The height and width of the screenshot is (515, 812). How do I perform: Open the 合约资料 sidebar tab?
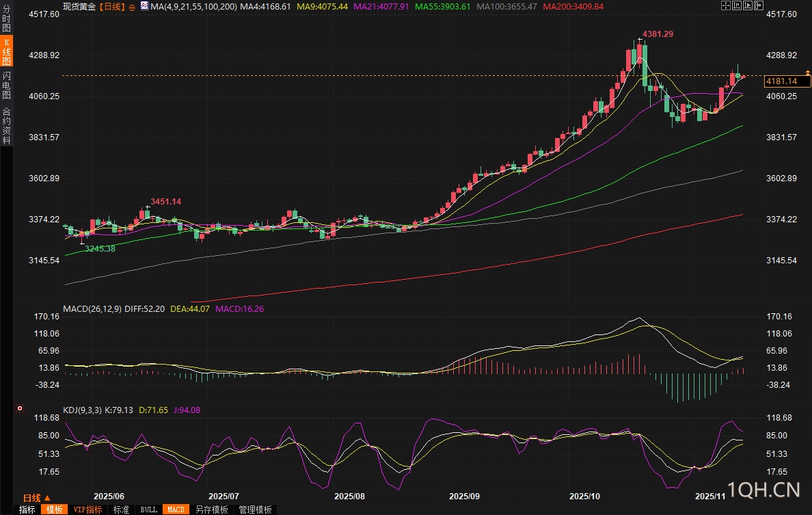[6, 126]
